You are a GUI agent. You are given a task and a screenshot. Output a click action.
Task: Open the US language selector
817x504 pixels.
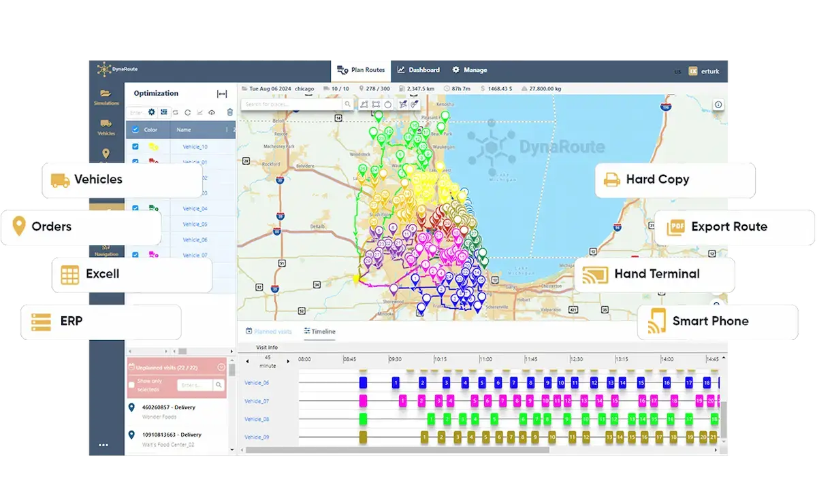click(x=678, y=71)
